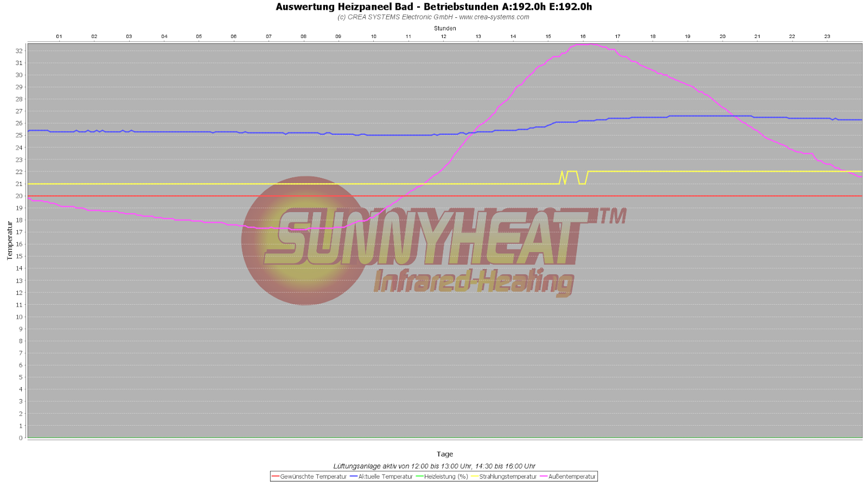Click the yellow Strahlungstemperatur dip near hour 16

582,183
